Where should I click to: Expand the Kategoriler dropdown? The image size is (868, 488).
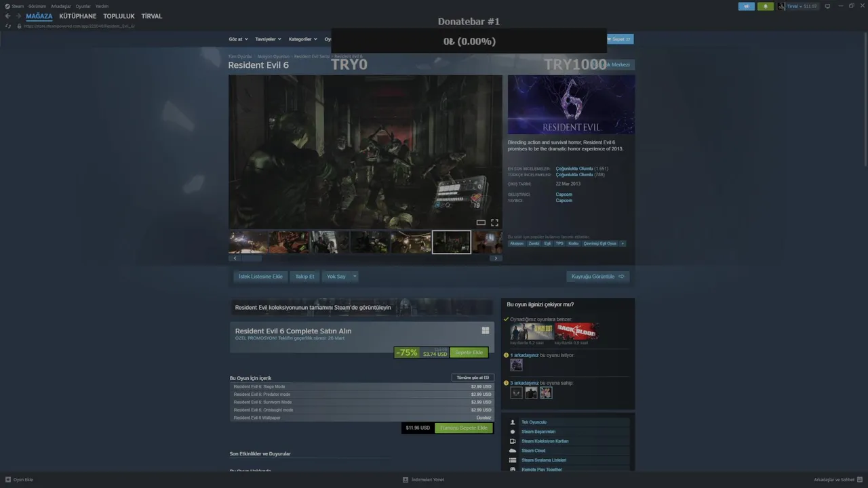[x=302, y=39]
